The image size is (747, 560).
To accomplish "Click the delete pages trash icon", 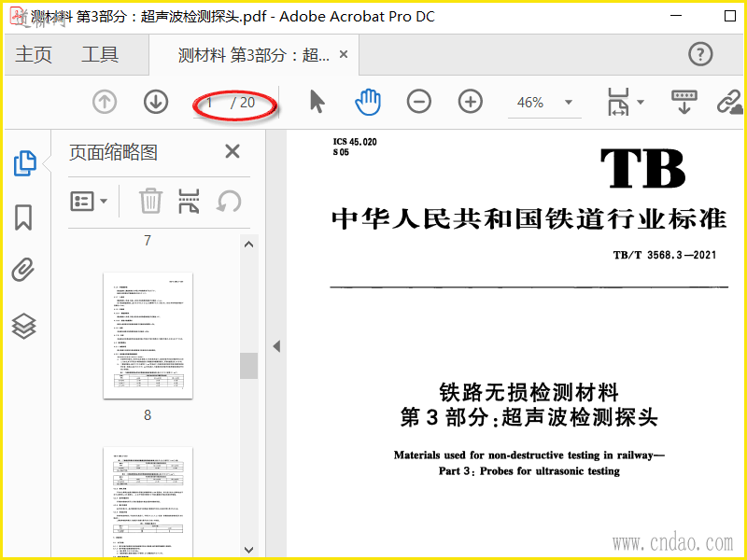I will click(150, 201).
